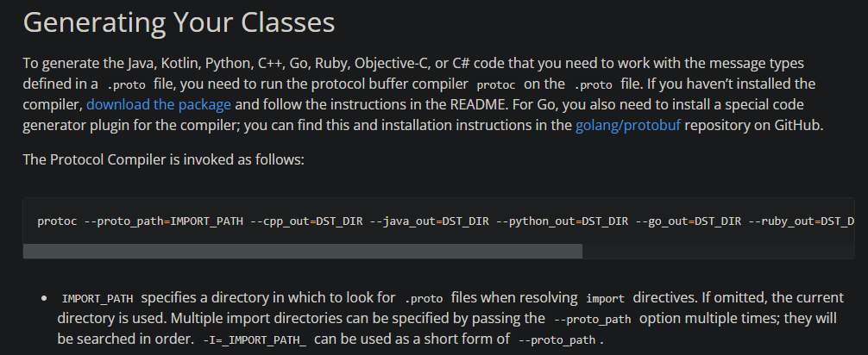Follow the golang/protobuf repository link
The width and height of the screenshot is (868, 355).
pos(628,126)
